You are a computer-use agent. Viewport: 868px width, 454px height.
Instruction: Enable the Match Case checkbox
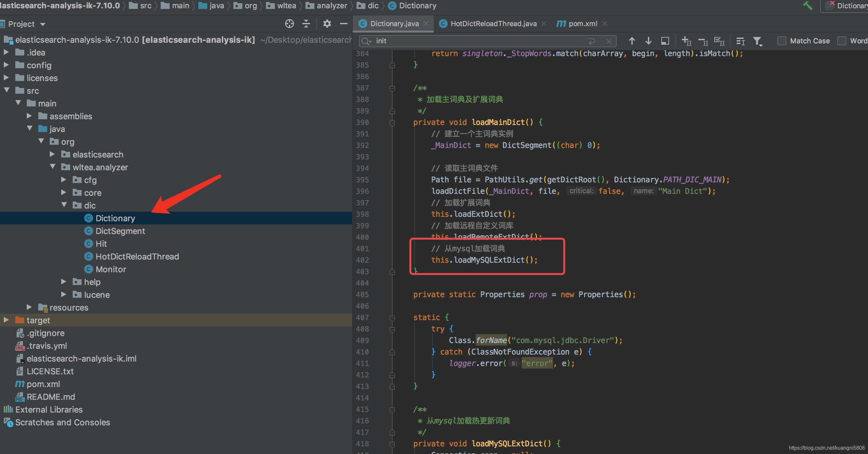(x=782, y=41)
